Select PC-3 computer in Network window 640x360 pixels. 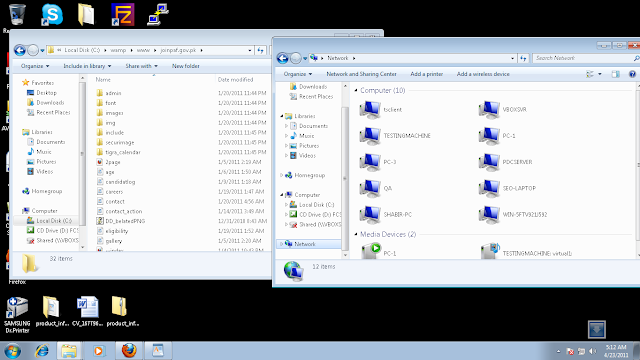[378, 162]
